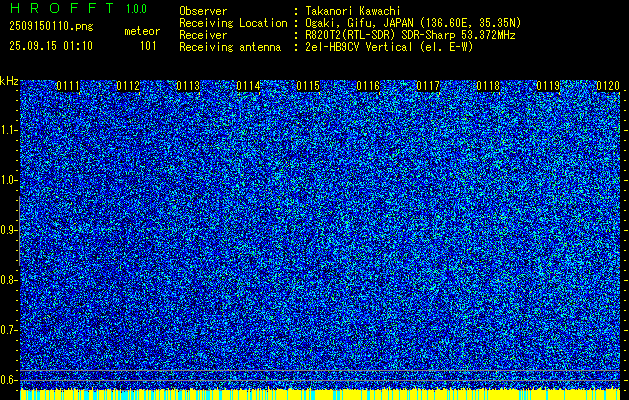Click the meteor count 101
This screenshot has height=400, width=629.
pyautogui.click(x=148, y=46)
